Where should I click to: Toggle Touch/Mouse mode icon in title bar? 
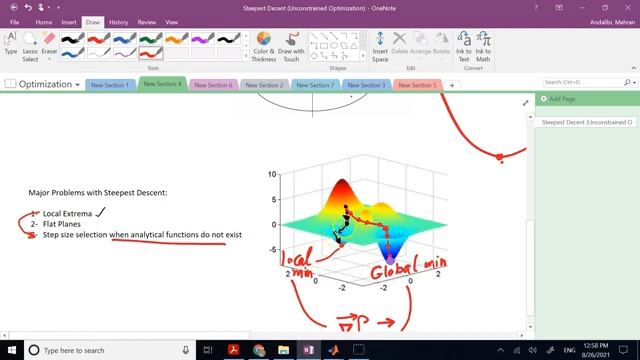coord(41,7)
